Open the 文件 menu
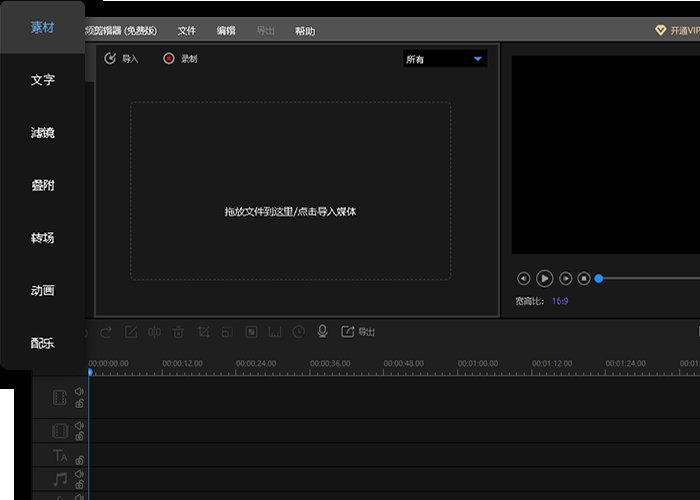This screenshot has height=500, width=700. (x=187, y=31)
